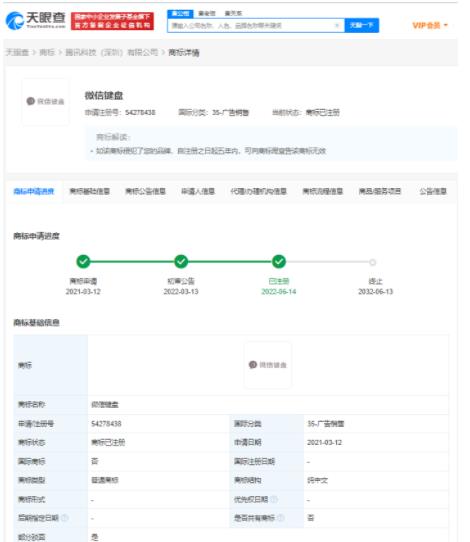Click the Tianyancha logo
This screenshot has width=470, height=542.
point(35,21)
